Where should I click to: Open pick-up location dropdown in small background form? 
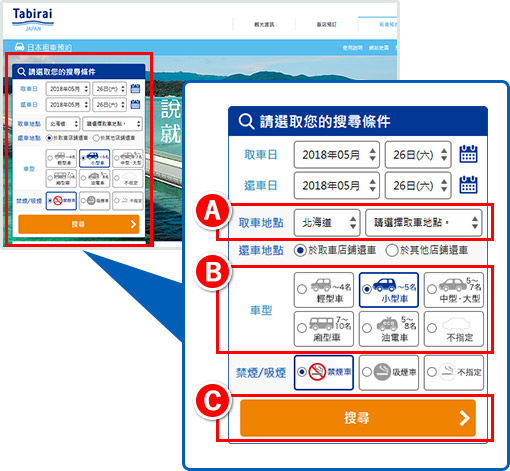tap(113, 124)
